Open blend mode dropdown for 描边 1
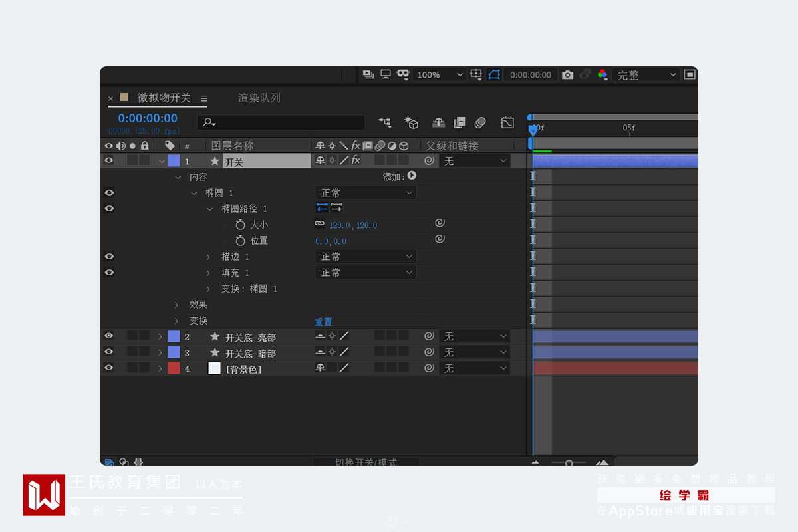Viewport: 798px width, 532px height. click(x=366, y=257)
